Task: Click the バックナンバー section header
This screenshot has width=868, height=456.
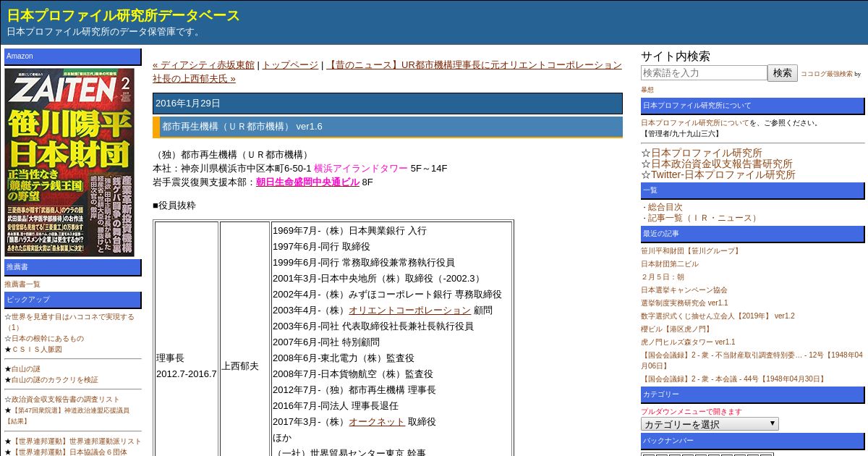Action: [752, 441]
